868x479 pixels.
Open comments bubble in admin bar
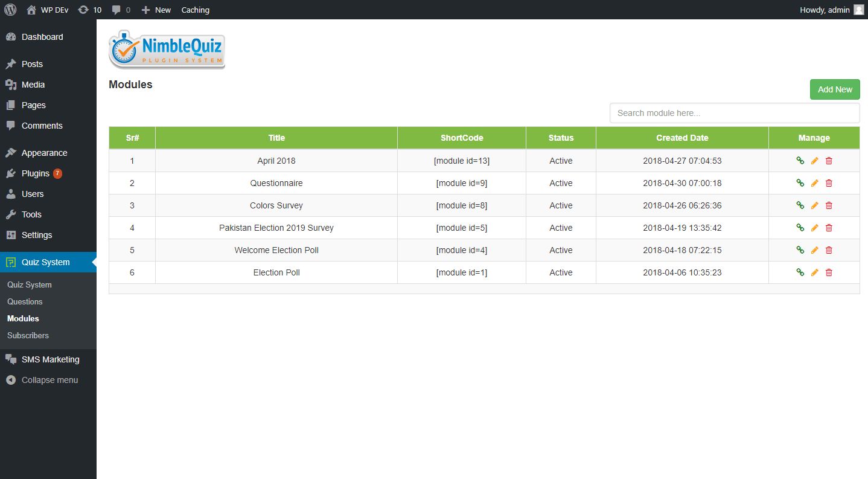[x=121, y=10]
